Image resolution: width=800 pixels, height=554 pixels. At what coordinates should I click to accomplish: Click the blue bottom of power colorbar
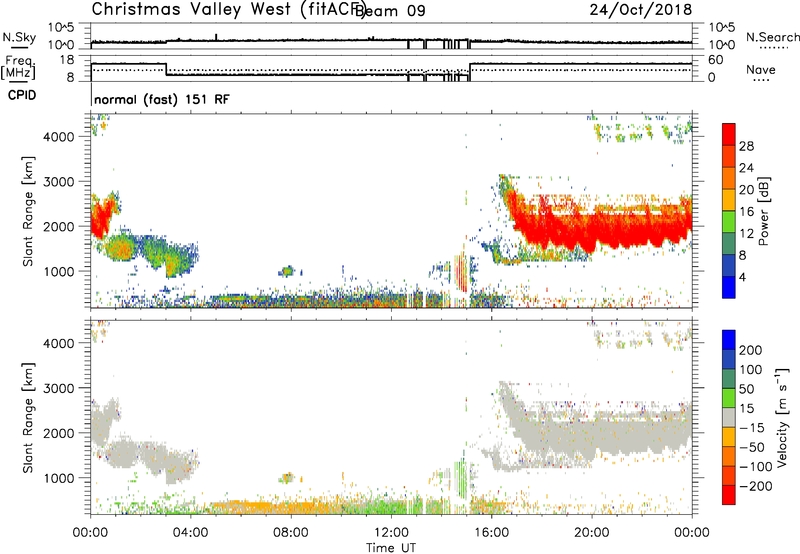pyautogui.click(x=729, y=288)
